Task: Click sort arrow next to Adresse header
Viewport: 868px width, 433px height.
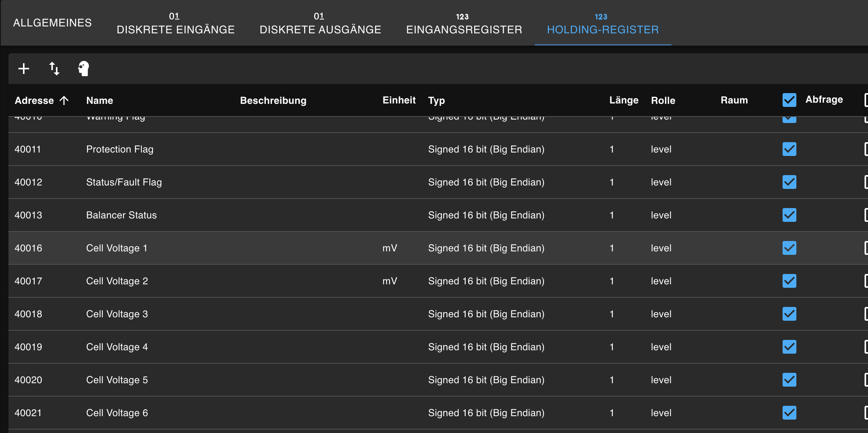Action: (x=64, y=100)
